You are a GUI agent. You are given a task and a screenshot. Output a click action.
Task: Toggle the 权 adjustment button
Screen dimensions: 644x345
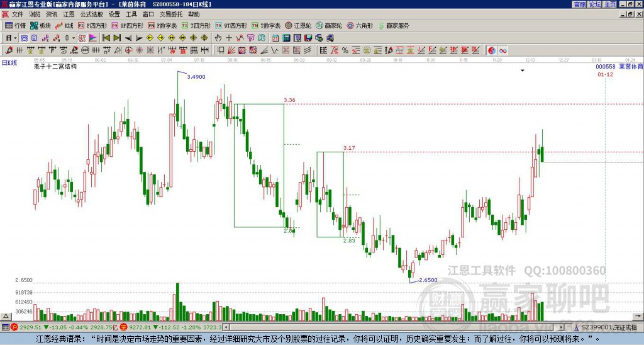82,38
